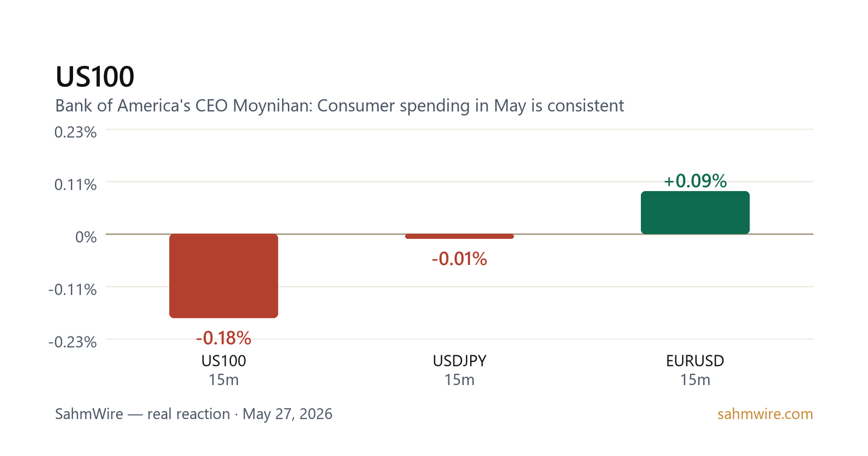Select the -0.01% value label
The height and width of the screenshot is (456, 868).
pyautogui.click(x=459, y=258)
